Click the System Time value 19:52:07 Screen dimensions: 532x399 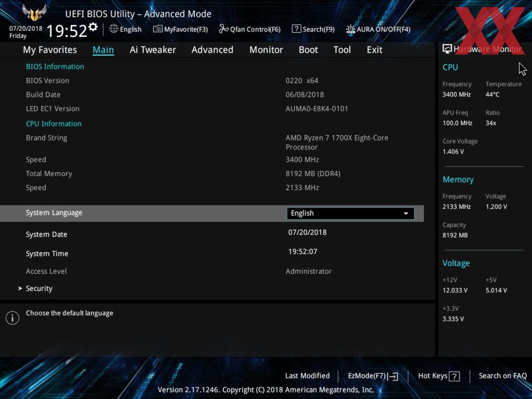[x=303, y=252]
